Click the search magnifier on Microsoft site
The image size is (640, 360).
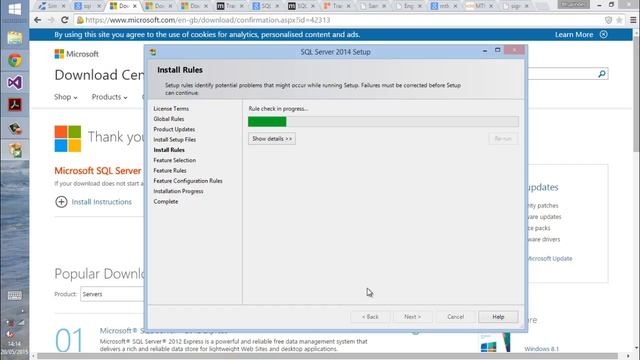pos(602,74)
